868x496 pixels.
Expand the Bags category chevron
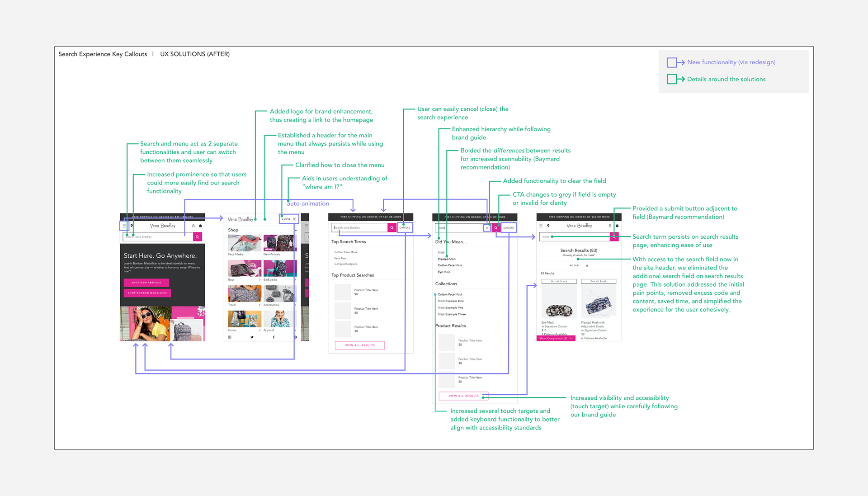pos(259,280)
